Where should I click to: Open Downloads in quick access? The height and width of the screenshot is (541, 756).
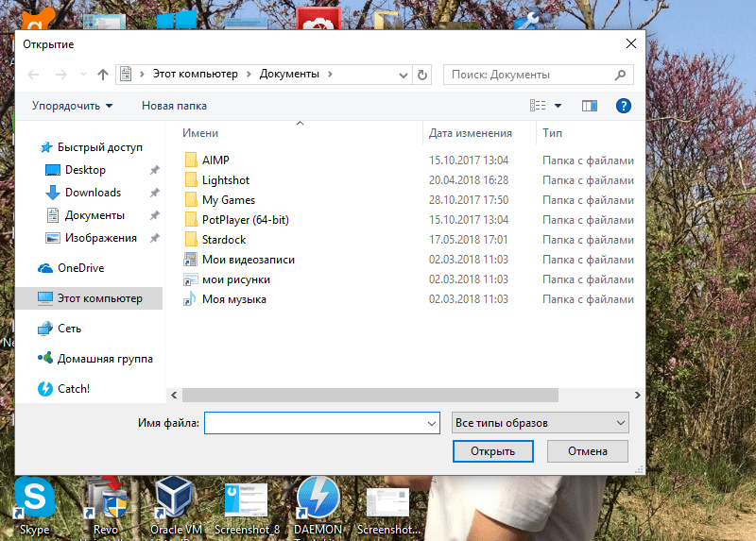tap(93, 193)
